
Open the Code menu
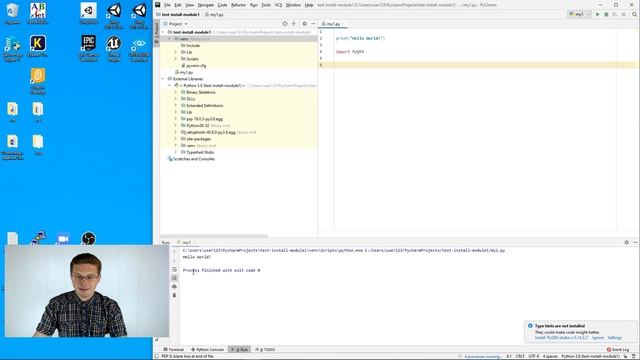click(222, 5)
